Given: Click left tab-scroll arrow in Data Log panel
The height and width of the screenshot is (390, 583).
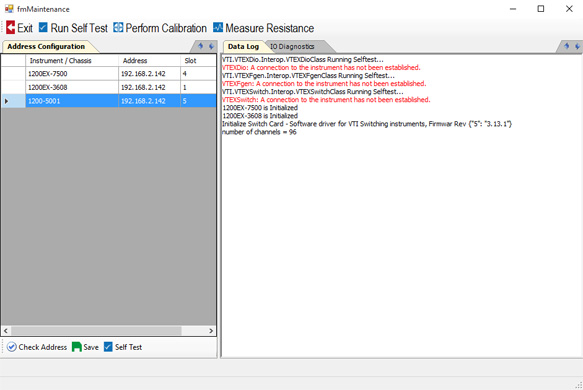Looking at the screenshot, I should pos(567,46).
